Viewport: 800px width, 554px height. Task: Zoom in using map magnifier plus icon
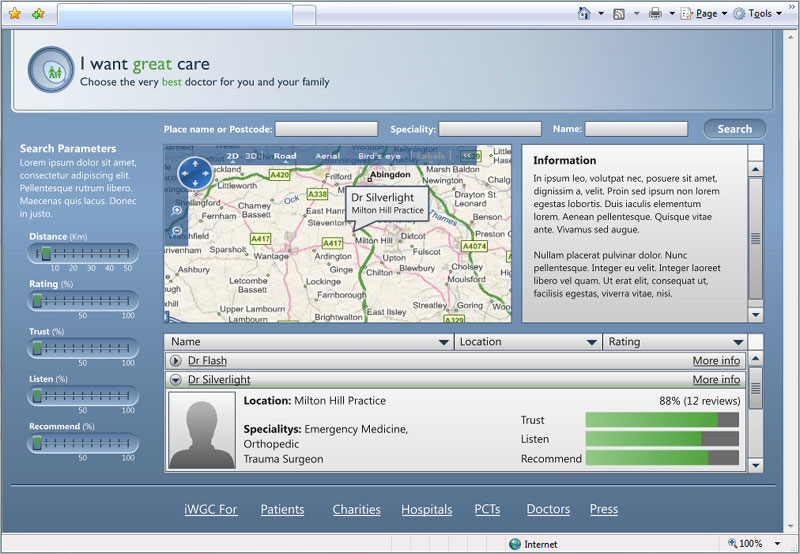click(177, 211)
